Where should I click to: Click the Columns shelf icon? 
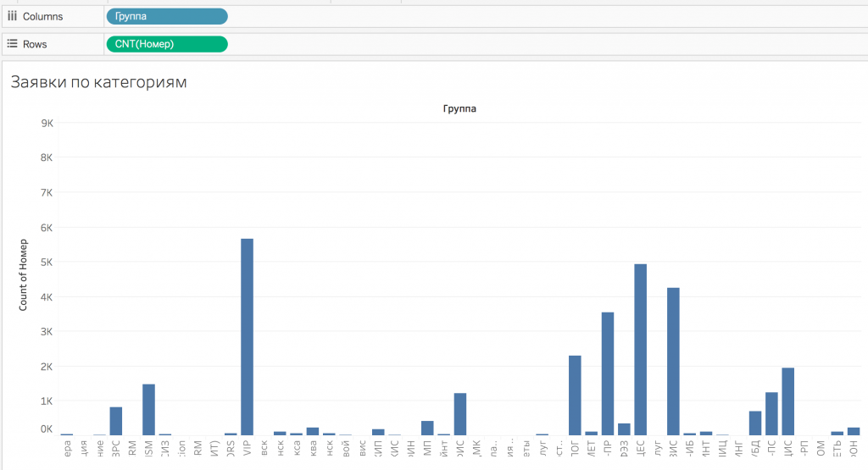(x=12, y=17)
